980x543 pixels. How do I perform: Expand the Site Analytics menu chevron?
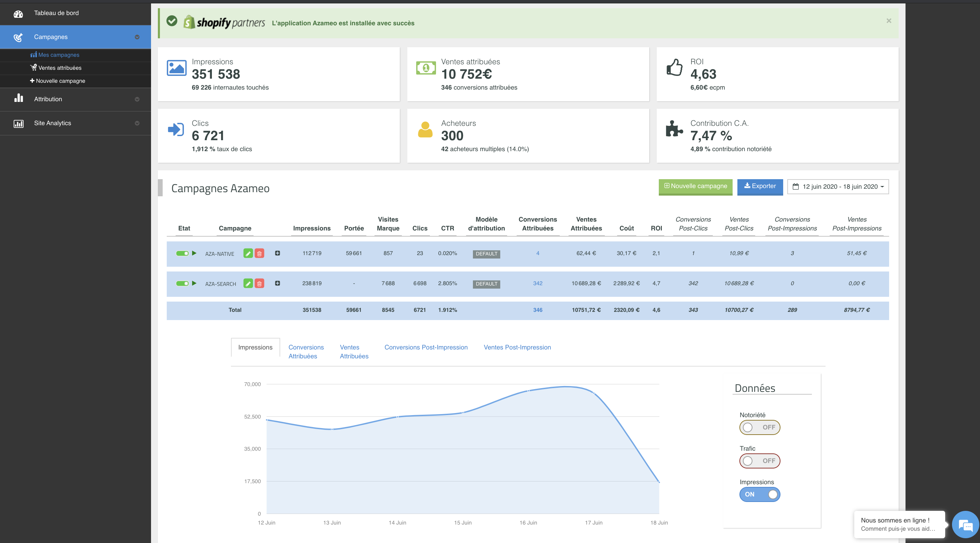point(137,123)
